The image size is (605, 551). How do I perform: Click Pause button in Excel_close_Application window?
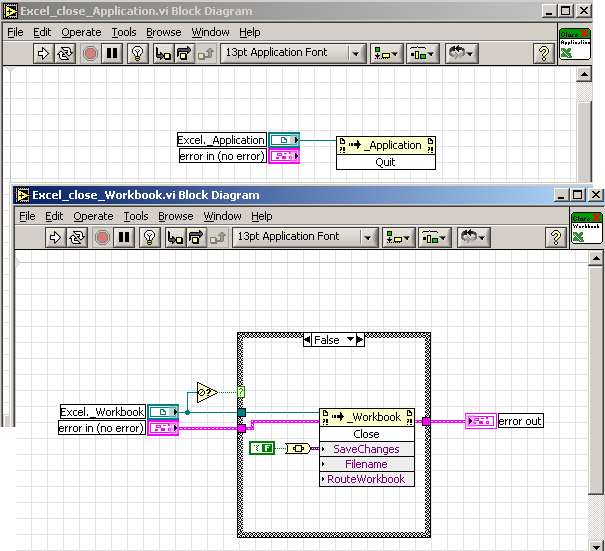(112, 53)
